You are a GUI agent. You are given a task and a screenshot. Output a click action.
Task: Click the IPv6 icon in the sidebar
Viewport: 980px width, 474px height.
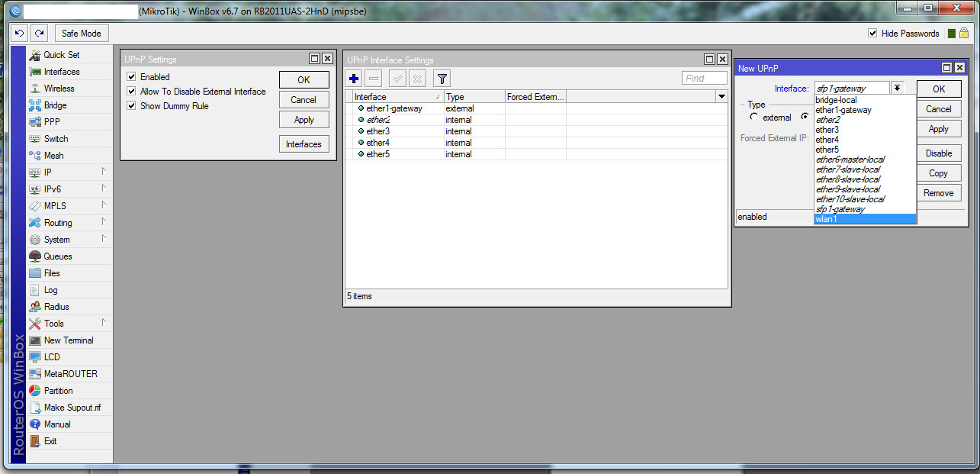pyautogui.click(x=35, y=189)
